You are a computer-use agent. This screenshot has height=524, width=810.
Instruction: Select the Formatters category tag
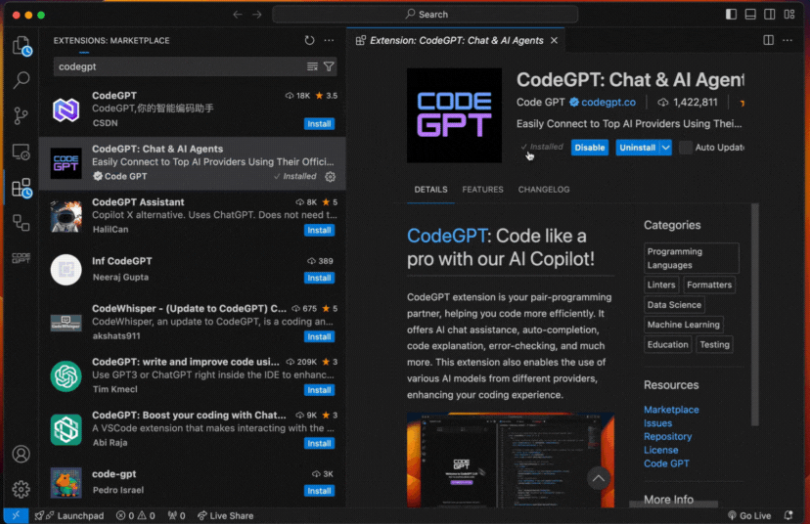coord(709,285)
